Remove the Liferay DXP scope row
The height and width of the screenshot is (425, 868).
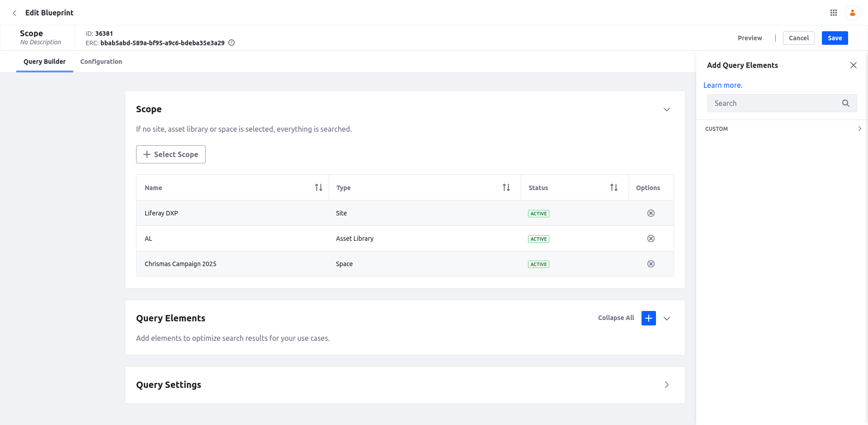(651, 213)
